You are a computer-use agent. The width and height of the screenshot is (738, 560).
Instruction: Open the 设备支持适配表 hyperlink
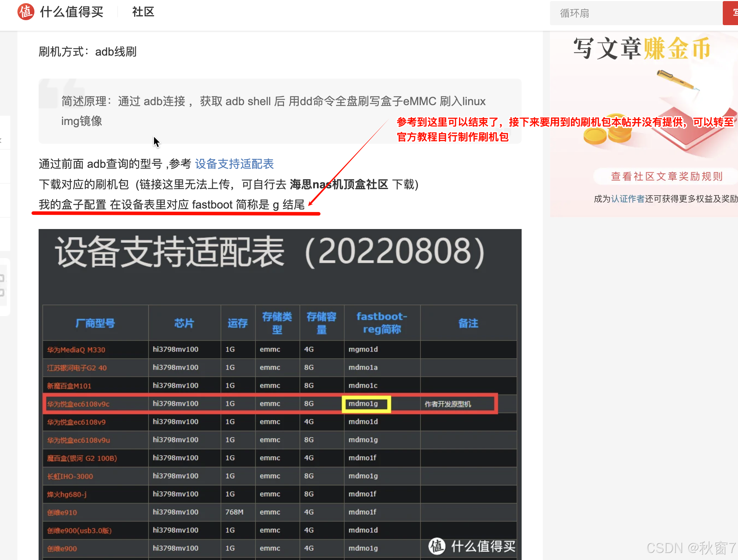234,164
